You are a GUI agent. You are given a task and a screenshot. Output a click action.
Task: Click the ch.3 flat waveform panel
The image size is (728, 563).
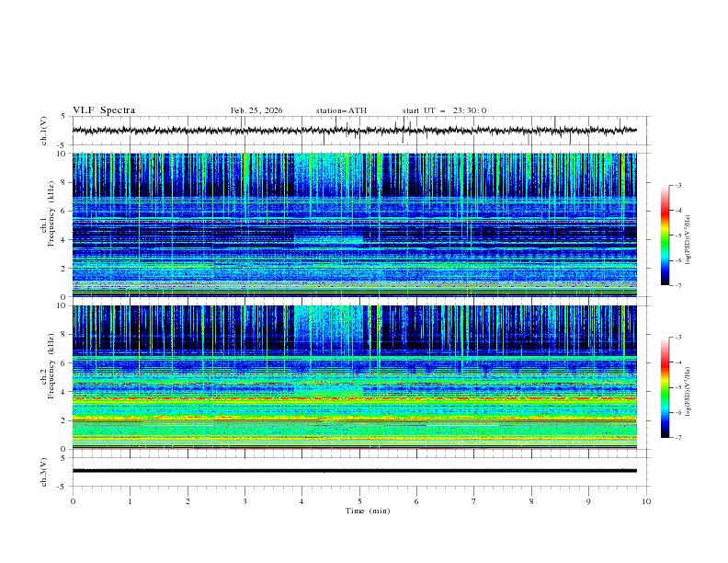click(x=358, y=470)
